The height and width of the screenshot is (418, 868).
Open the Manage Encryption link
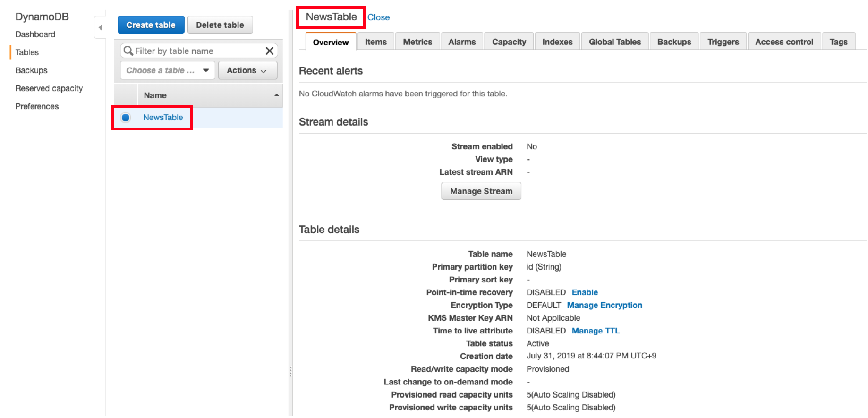pyautogui.click(x=604, y=305)
